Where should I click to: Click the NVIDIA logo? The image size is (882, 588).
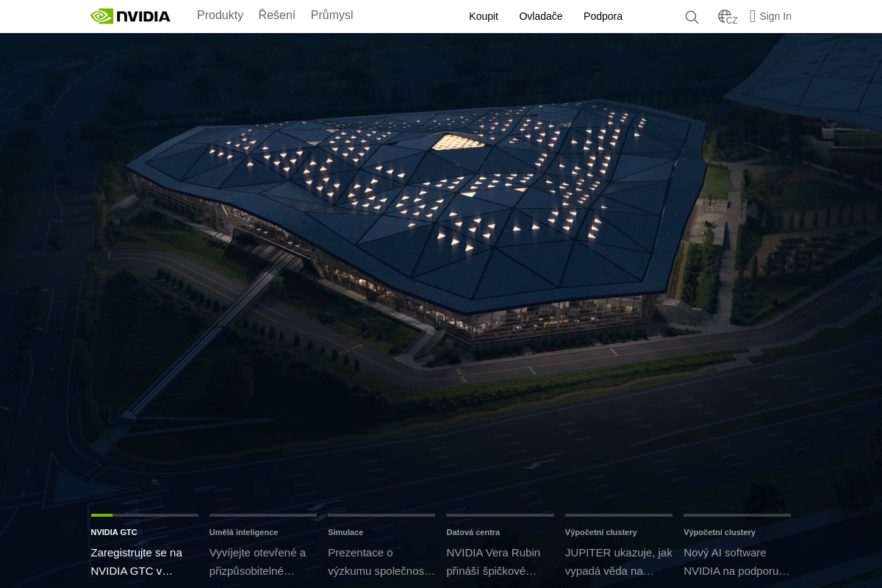point(130,16)
